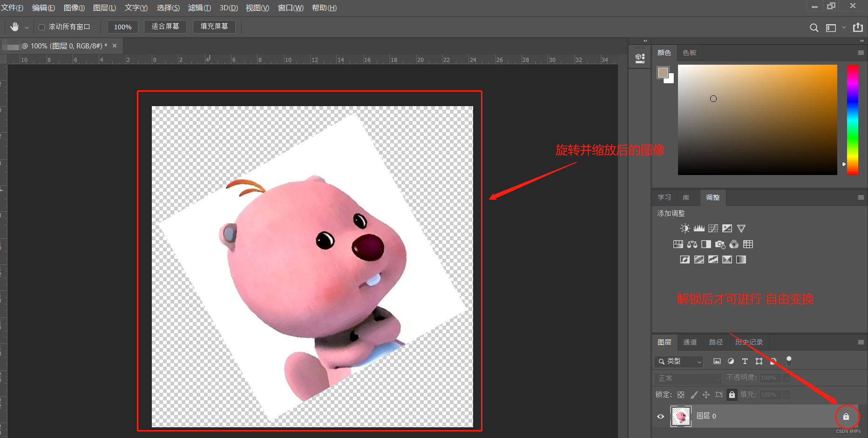868x438 pixels.
Task: Filter layers by shape layers icon
Action: [759, 361]
